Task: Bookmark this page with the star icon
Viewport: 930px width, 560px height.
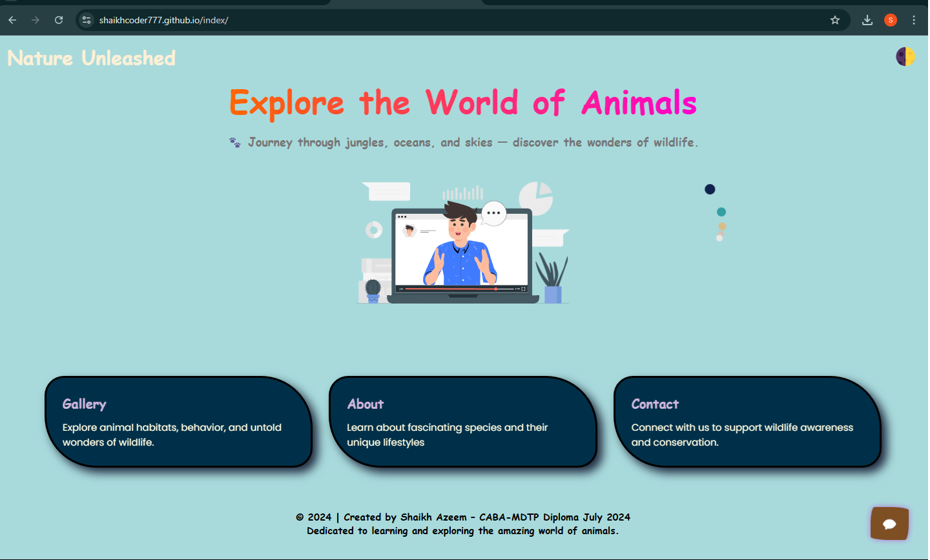Action: pyautogui.click(x=835, y=20)
